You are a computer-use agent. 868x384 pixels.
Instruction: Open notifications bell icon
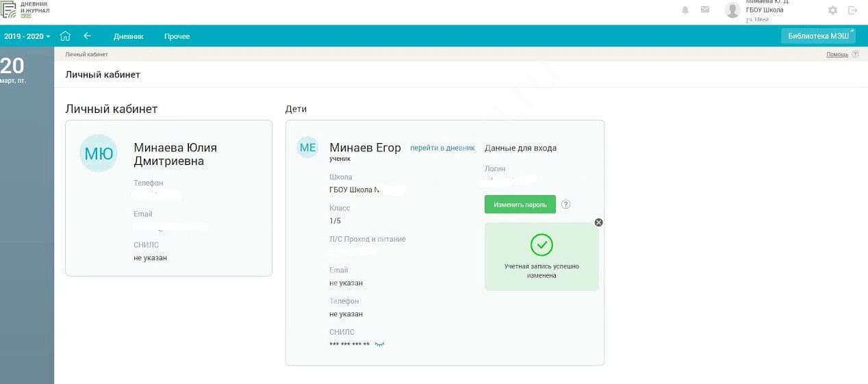685,10
